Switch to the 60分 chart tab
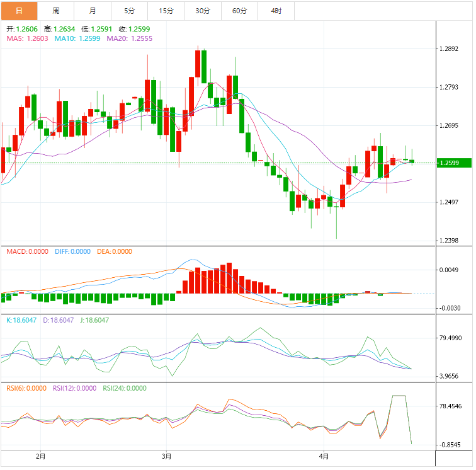The height and width of the screenshot is (470, 476). [240, 11]
